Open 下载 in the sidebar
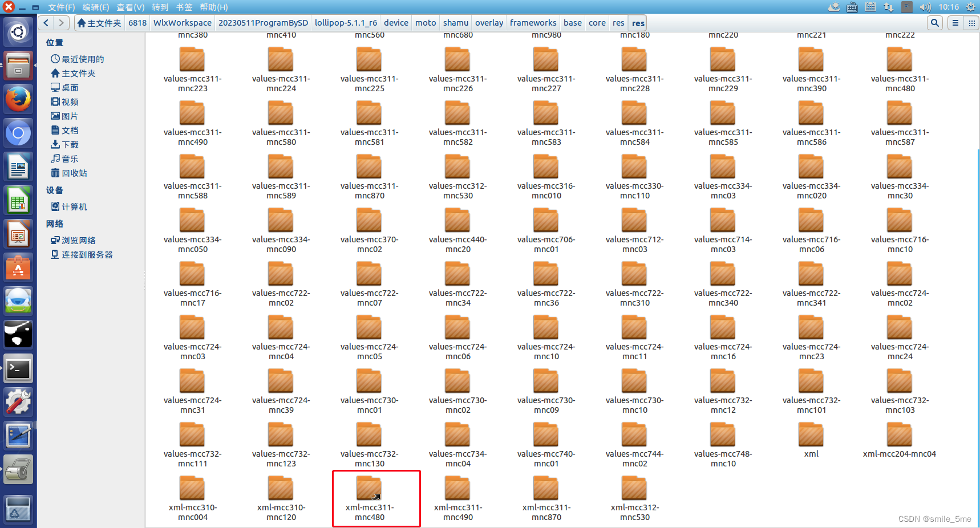Image resolution: width=980 pixels, height=528 pixels. click(x=64, y=144)
